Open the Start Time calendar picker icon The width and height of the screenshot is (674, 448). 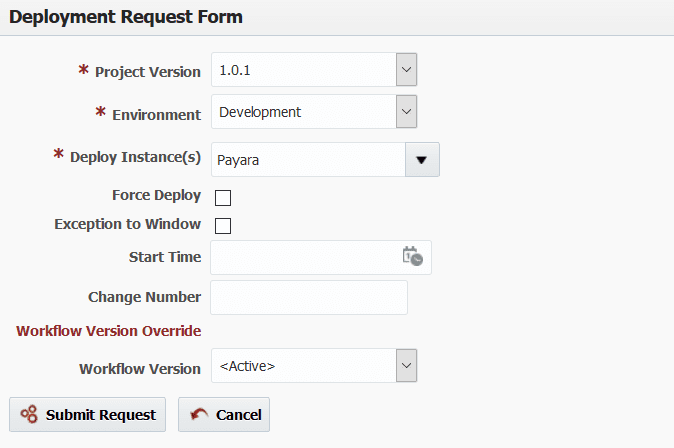click(x=413, y=256)
